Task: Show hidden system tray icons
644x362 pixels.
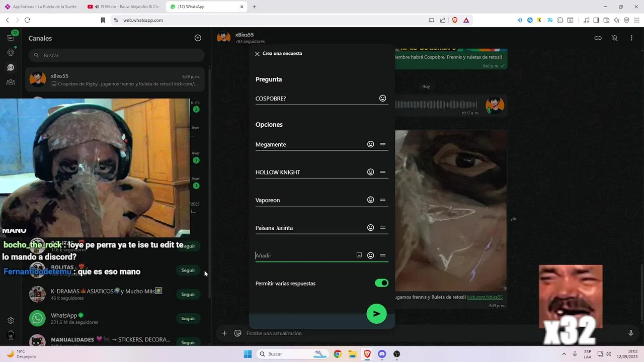Action: tap(563, 354)
